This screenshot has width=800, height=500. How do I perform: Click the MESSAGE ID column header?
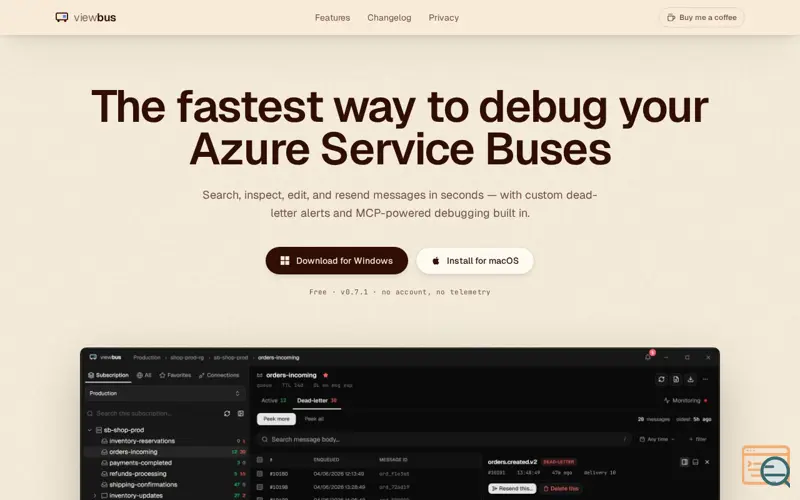pyautogui.click(x=393, y=460)
